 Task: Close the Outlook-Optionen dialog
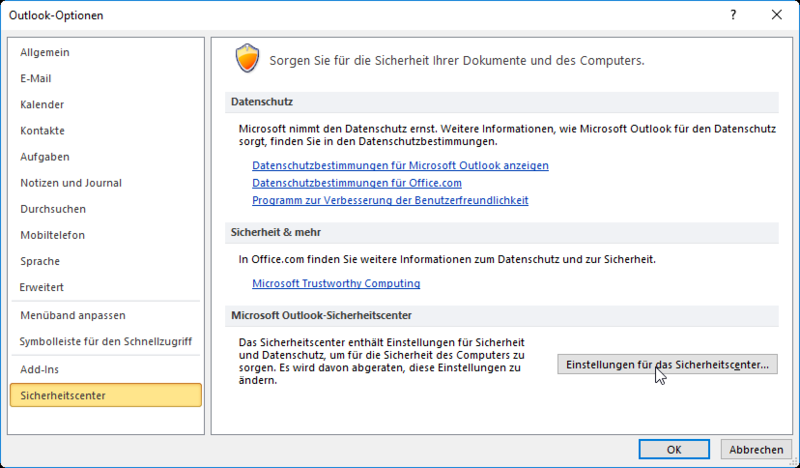point(776,15)
